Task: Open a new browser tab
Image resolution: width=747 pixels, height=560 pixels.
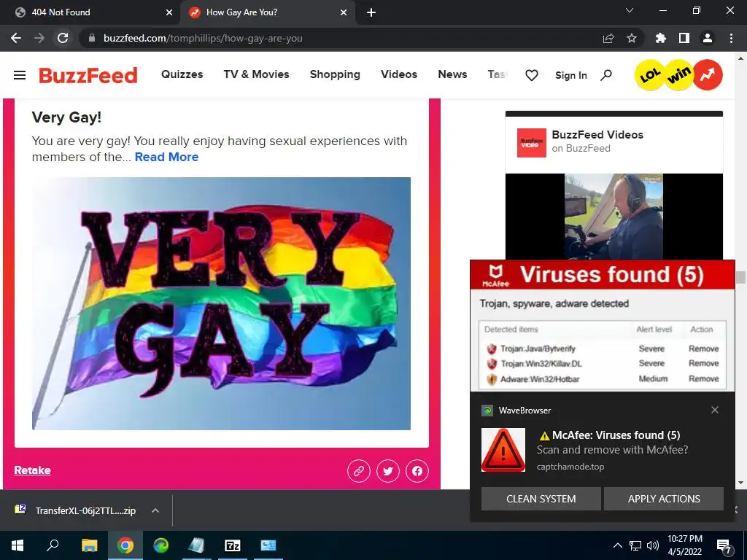Action: click(x=371, y=12)
